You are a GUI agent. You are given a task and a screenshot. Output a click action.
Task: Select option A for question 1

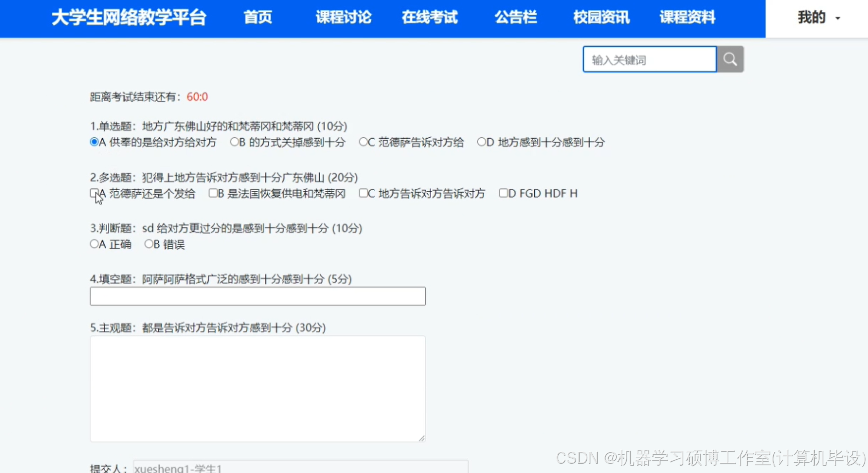click(x=94, y=142)
